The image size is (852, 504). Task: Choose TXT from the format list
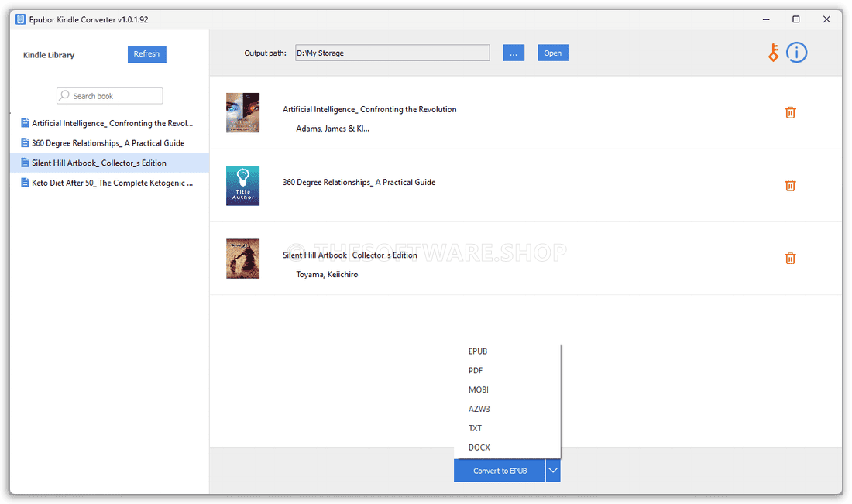click(475, 428)
